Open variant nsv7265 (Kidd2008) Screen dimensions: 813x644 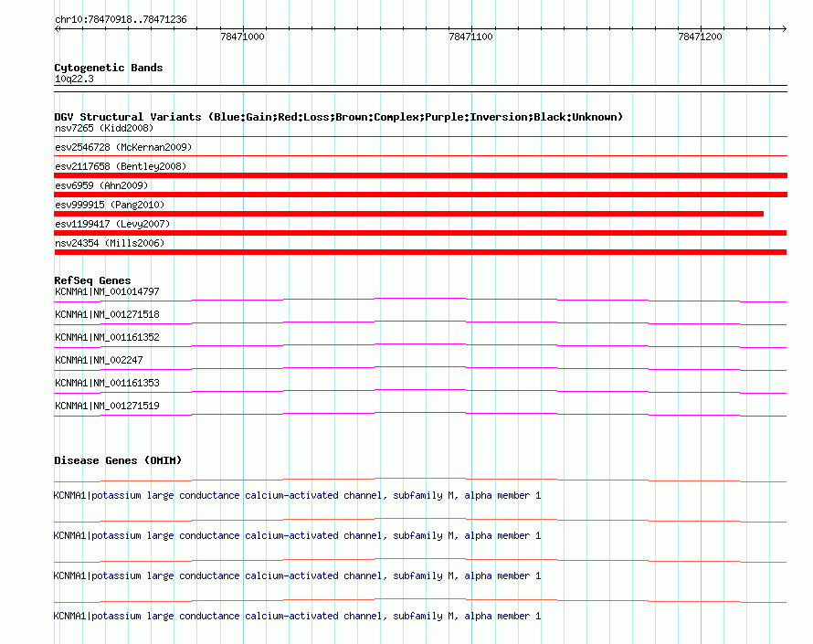(104, 128)
